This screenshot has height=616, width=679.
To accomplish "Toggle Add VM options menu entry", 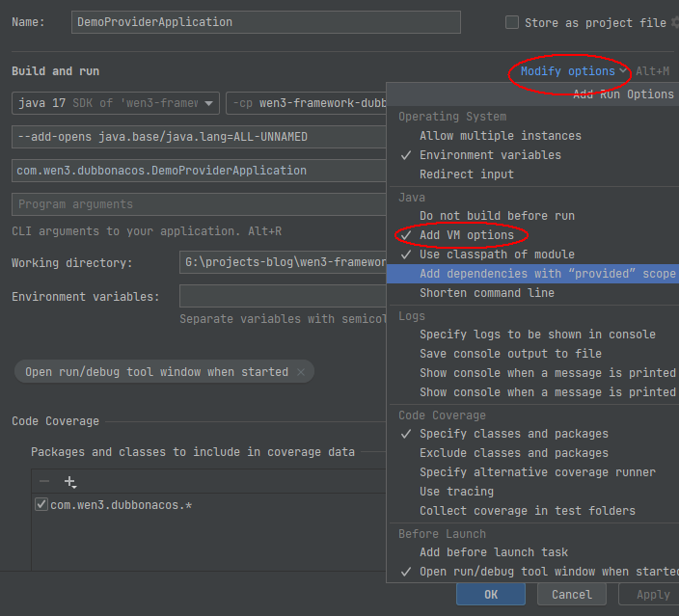I will coord(532,235).
